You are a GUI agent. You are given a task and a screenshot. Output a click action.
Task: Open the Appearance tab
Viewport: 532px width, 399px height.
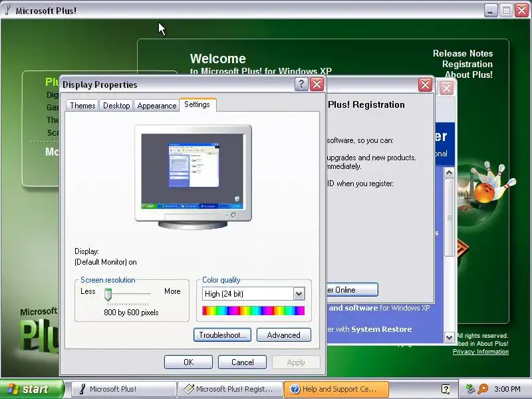click(157, 106)
